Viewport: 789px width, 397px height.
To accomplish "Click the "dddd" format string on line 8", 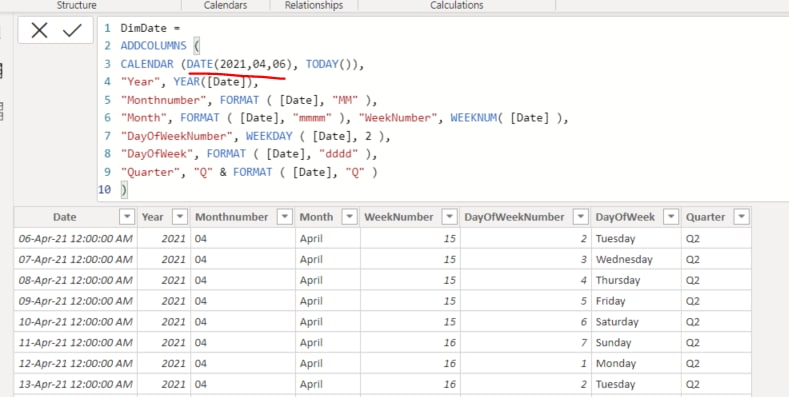I will 339,154.
